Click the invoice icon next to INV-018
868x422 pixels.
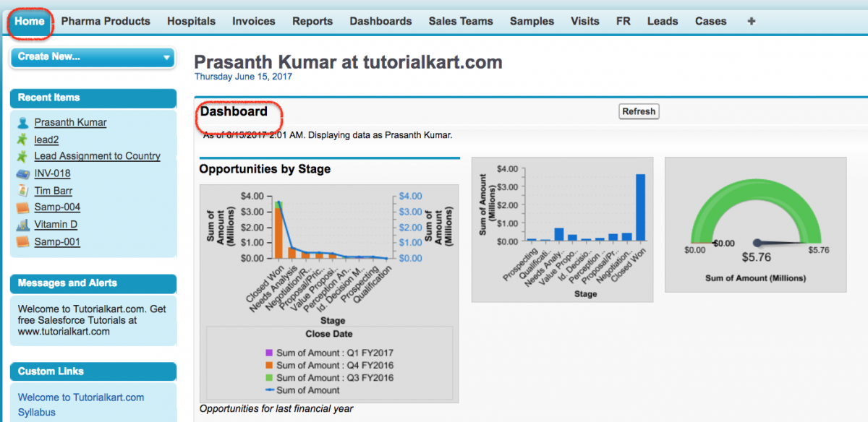pyautogui.click(x=22, y=173)
